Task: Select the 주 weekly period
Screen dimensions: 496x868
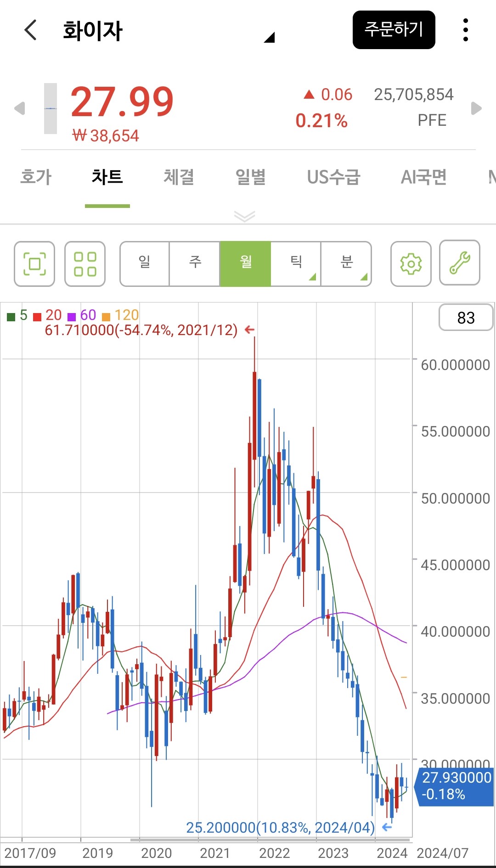Action: click(195, 264)
